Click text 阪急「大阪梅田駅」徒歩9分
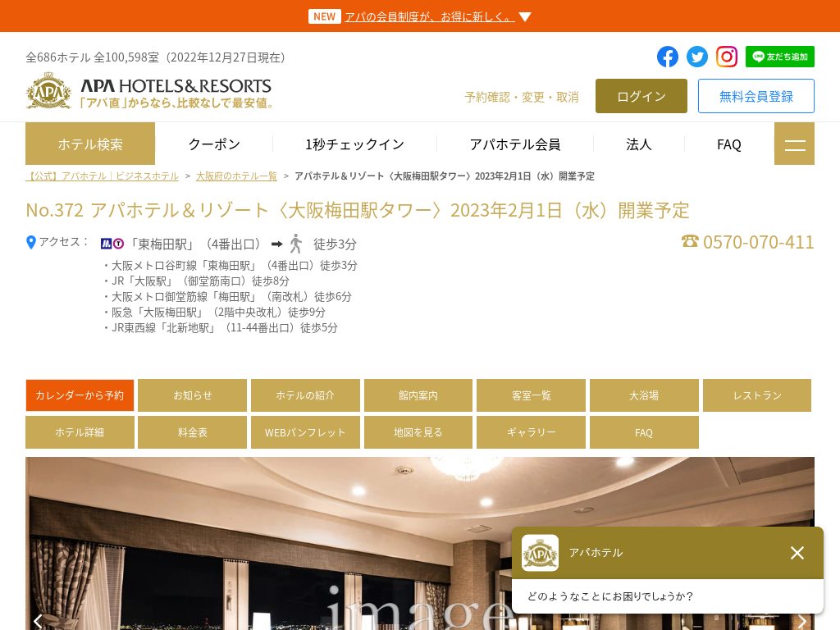 click(x=218, y=313)
